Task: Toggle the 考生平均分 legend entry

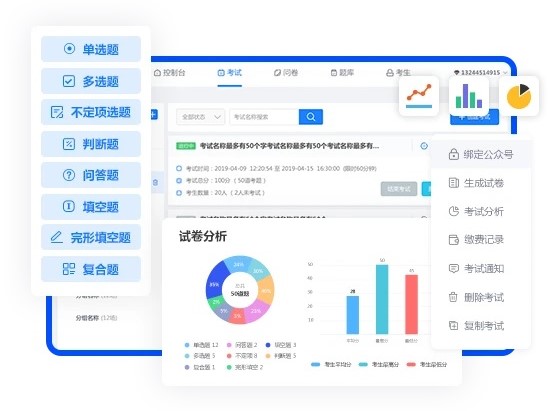Action: click(x=331, y=365)
